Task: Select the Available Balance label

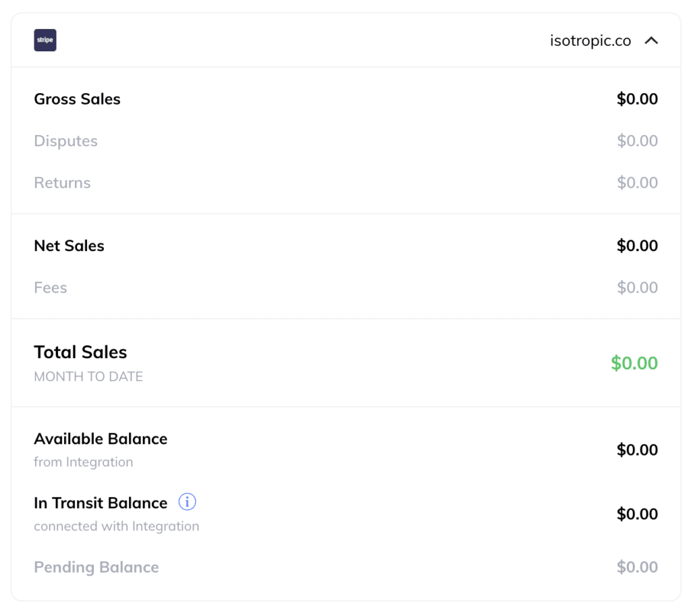Action: click(x=101, y=439)
